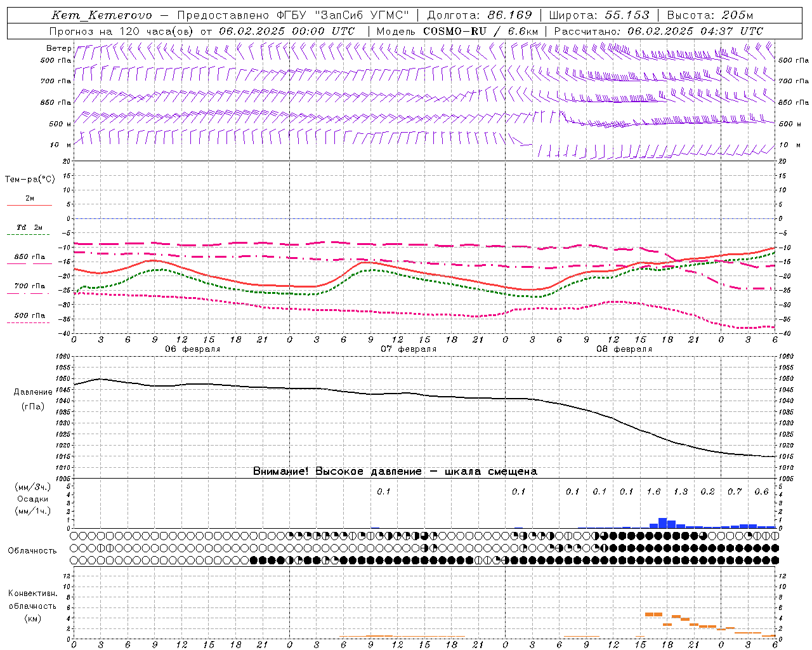Select the 'Долгота: 86.169' header value
The width and height of the screenshot is (812, 650).
click(480, 15)
